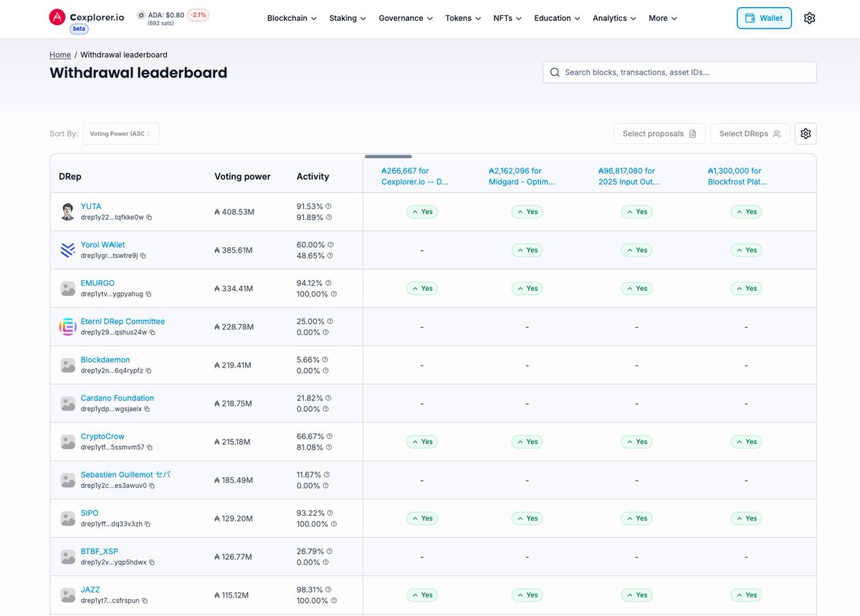
Task: Copy Sebastien Guillemot's drep ID
Action: [x=152, y=486]
